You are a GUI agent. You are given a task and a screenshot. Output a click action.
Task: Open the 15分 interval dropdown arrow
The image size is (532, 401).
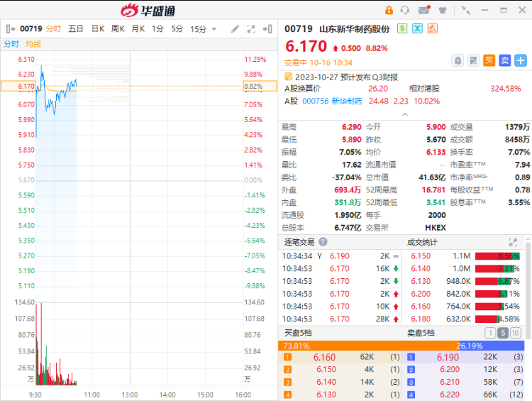214,29
